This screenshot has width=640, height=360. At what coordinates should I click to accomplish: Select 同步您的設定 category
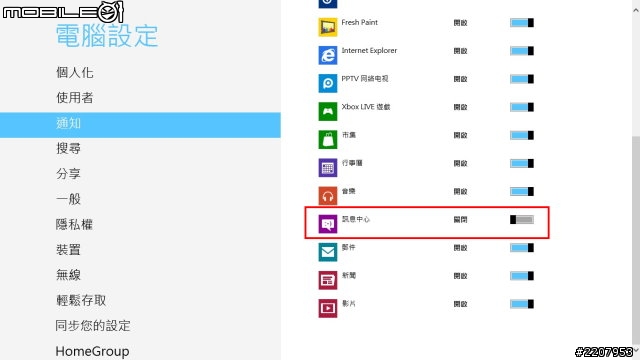click(93, 326)
